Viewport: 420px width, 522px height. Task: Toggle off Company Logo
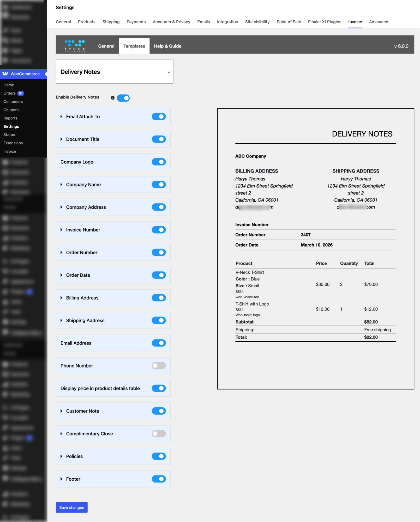[x=159, y=162]
